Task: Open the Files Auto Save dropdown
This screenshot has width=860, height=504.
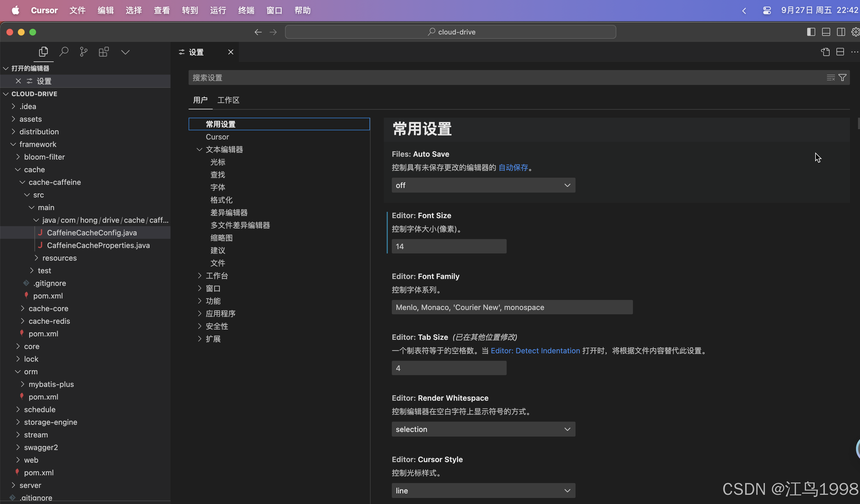Action: (483, 185)
